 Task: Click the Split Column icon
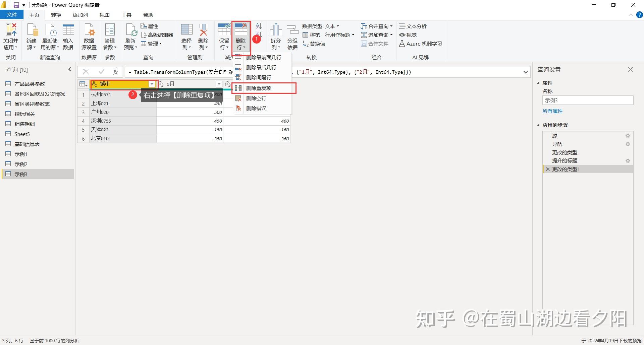click(276, 29)
